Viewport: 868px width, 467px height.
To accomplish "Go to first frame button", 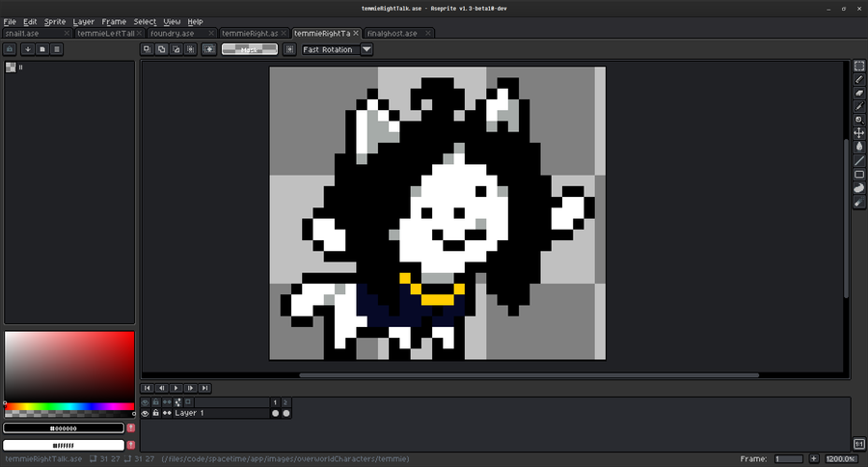I will coord(148,388).
